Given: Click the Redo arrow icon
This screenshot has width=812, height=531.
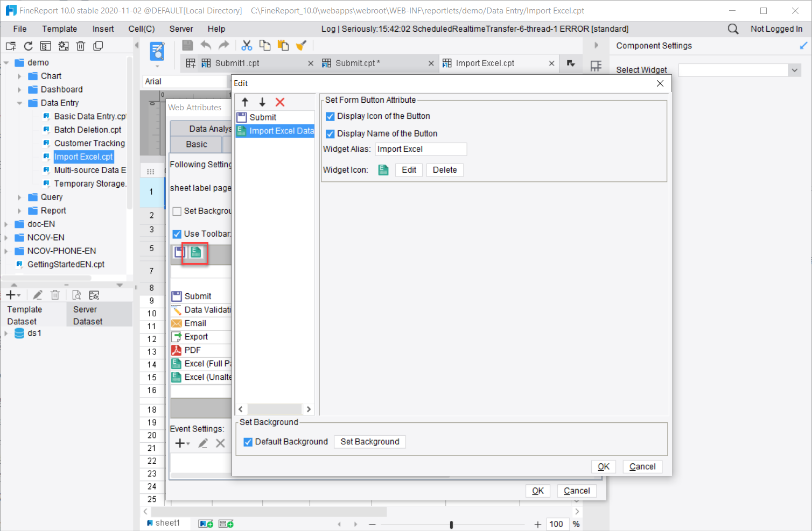Looking at the screenshot, I should coord(224,45).
